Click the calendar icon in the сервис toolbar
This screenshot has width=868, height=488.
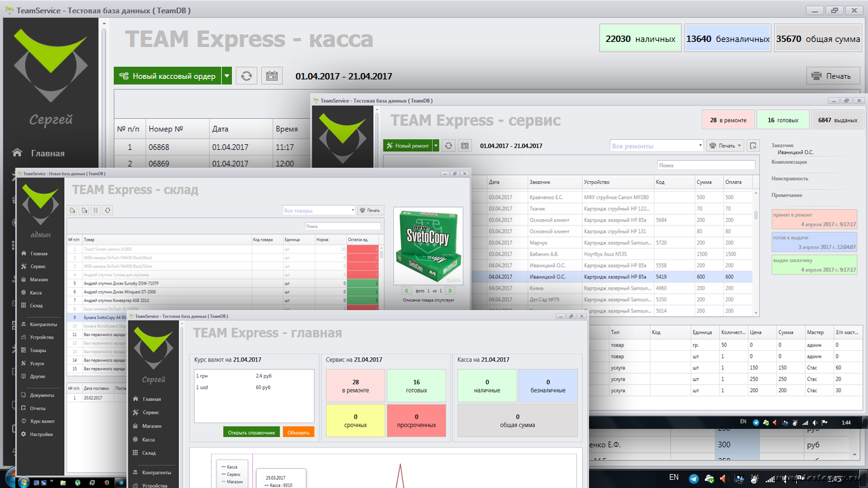(465, 146)
